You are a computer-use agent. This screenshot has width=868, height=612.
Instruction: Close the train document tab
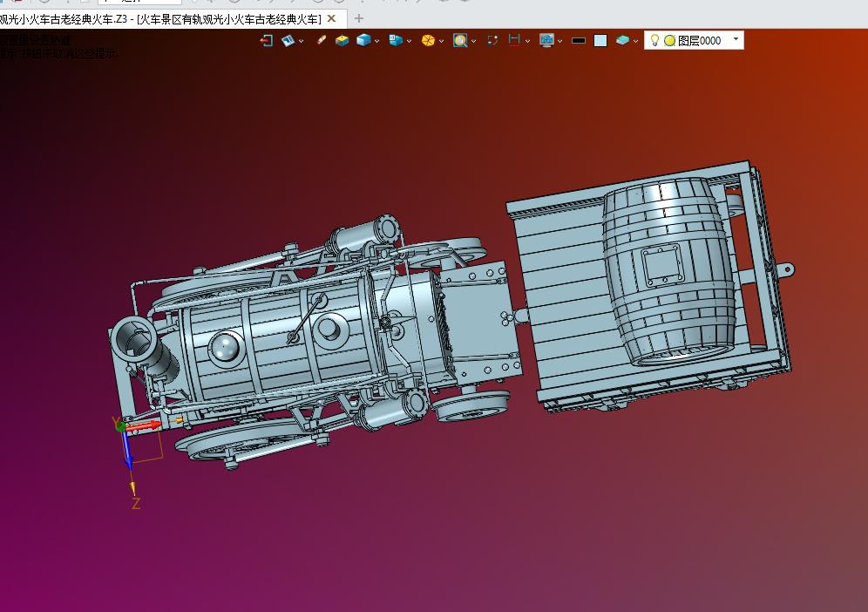pos(331,19)
